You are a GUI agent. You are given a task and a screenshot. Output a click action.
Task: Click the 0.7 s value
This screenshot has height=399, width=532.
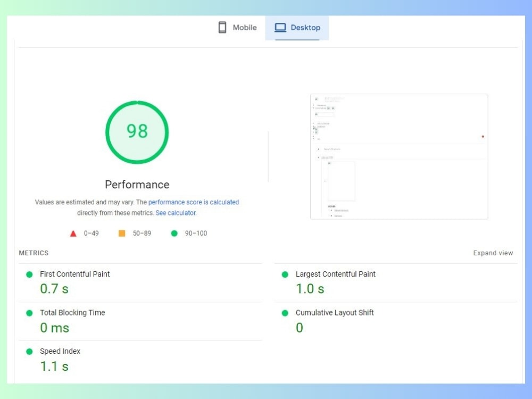pos(54,289)
